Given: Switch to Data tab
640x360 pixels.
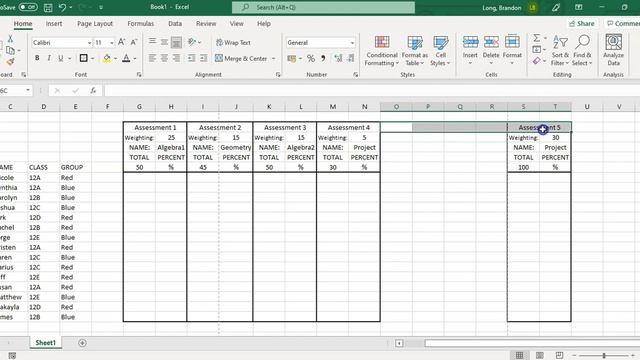Looking at the screenshot, I should point(175,24).
